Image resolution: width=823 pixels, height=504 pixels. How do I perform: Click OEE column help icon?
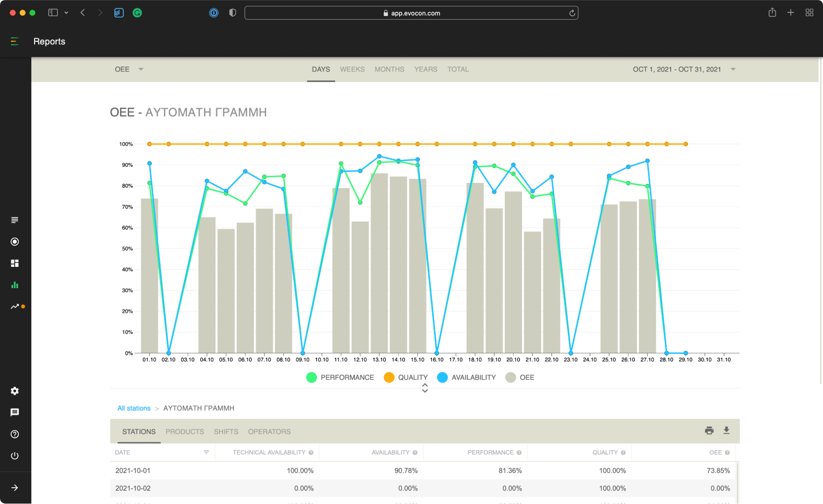(x=727, y=453)
